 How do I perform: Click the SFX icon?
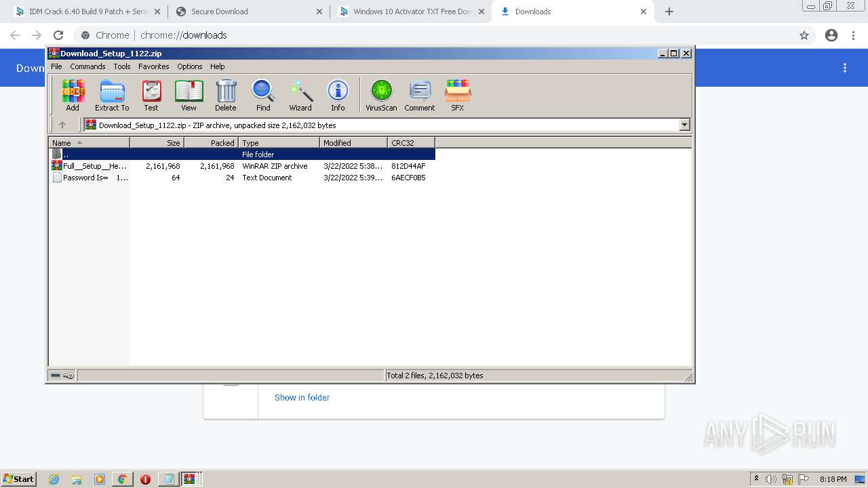pyautogui.click(x=458, y=95)
